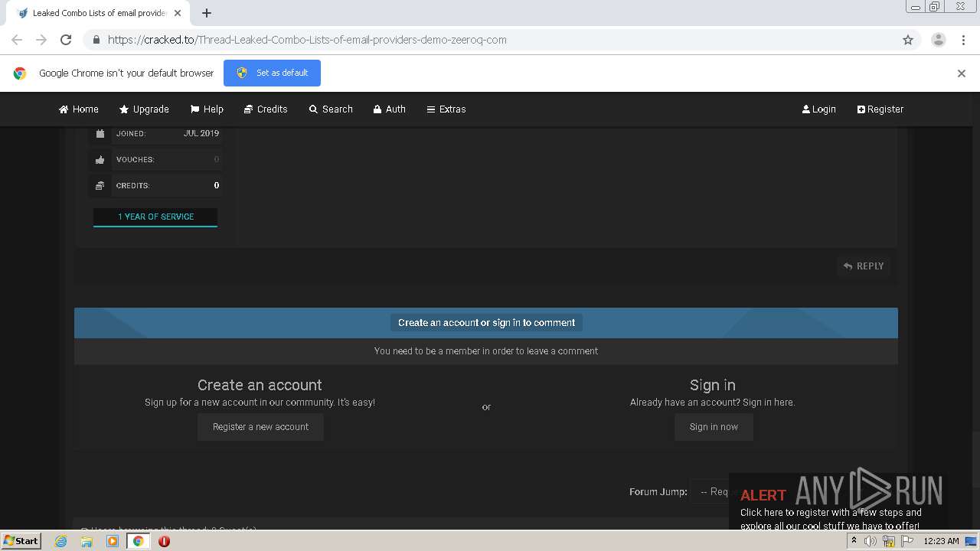This screenshot has width=980, height=551.
Task: Open the Chrome three-dot menu
Action: click(963, 40)
